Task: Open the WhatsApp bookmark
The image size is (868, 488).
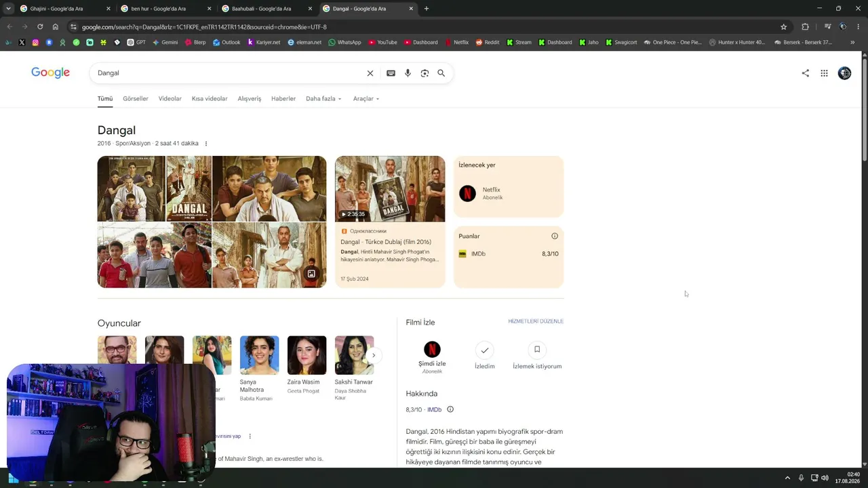Action: point(344,42)
